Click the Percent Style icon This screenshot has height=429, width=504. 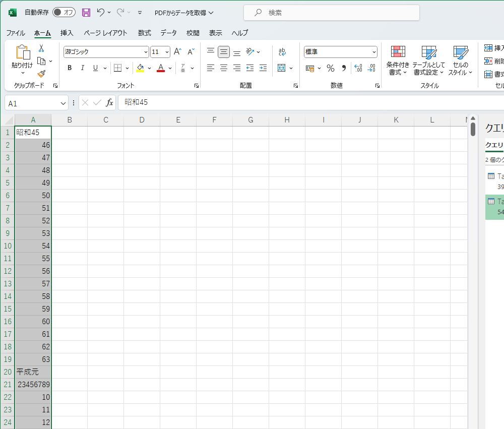pyautogui.click(x=331, y=68)
